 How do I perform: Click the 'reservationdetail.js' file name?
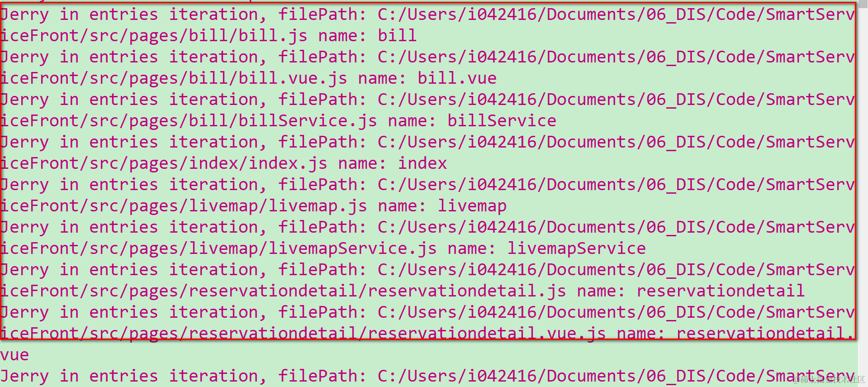467,291
